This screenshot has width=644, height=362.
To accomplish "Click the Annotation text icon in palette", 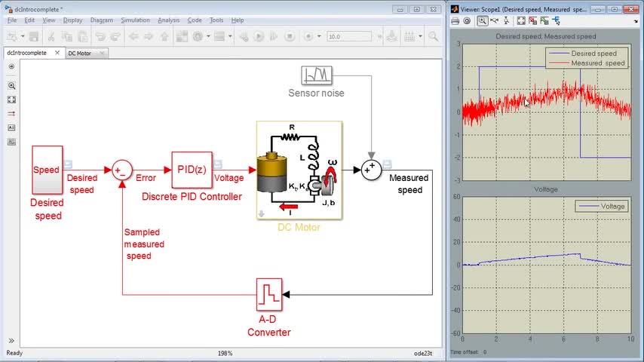I will tap(11, 127).
